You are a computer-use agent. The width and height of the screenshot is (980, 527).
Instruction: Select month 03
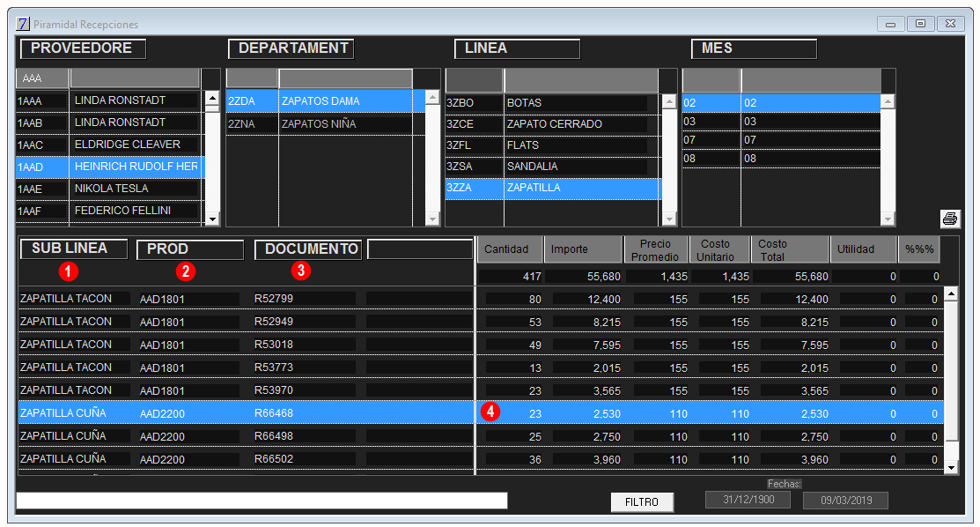coord(781,122)
